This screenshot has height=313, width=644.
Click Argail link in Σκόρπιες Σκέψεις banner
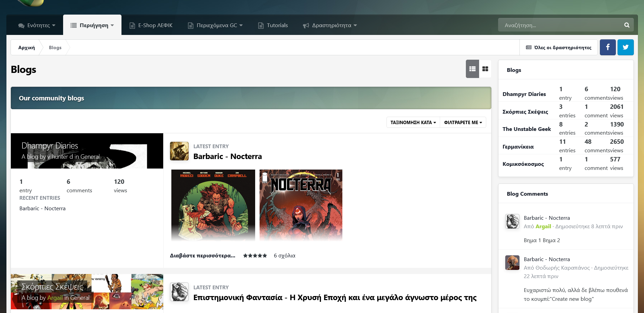tap(55, 298)
